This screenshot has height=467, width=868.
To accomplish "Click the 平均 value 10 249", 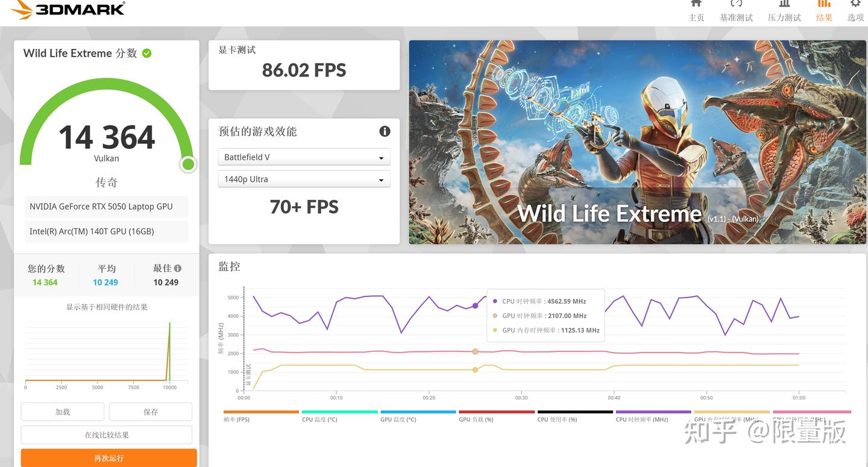I will coord(105,283).
